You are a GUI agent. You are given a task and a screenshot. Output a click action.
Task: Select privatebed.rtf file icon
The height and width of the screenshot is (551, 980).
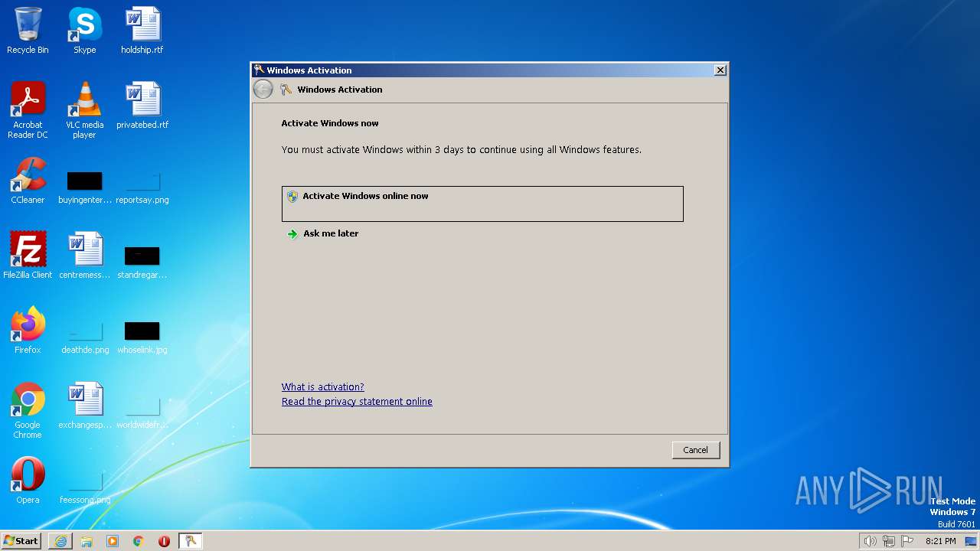[142, 106]
